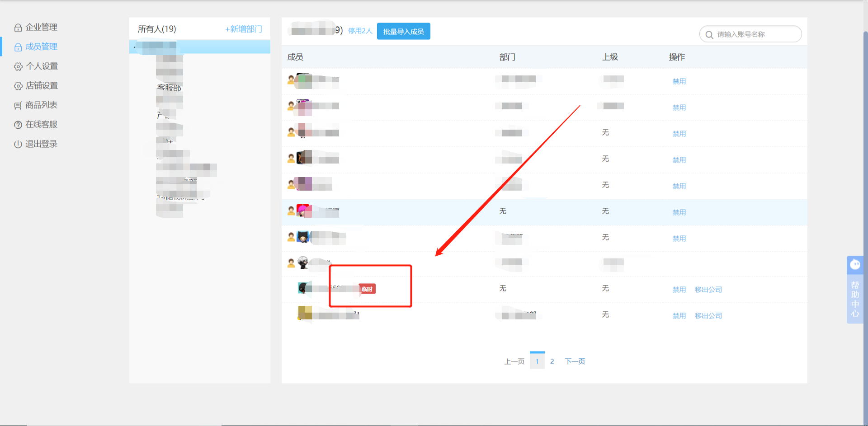Click the magnifier icon in the search box
Screen dimensions: 868x426
709,35
